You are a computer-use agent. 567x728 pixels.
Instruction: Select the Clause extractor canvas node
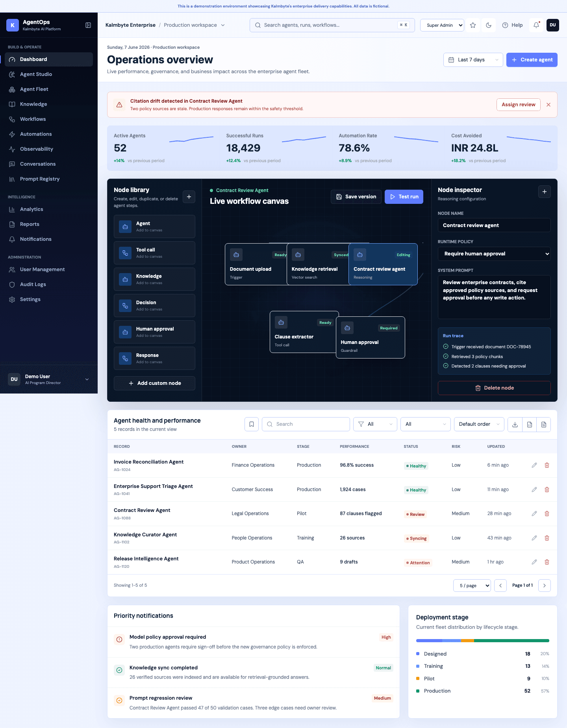302,332
